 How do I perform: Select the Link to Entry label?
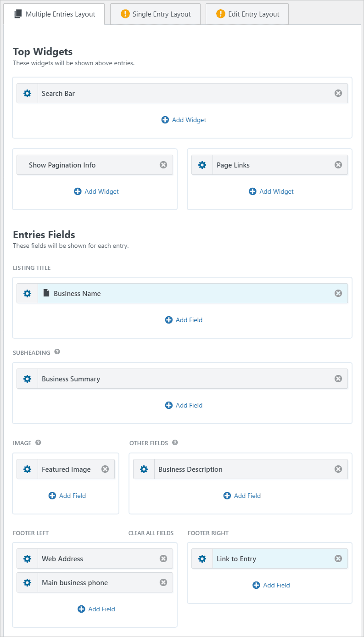pyautogui.click(x=236, y=559)
